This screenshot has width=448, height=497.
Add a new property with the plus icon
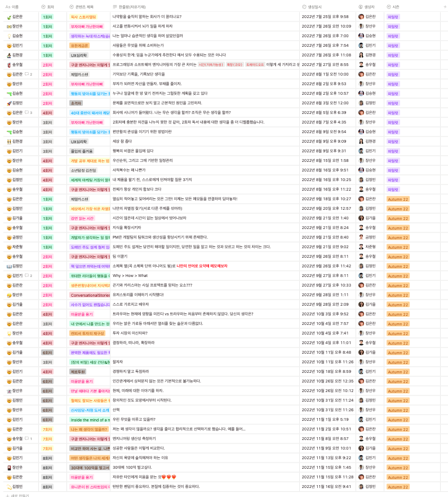pos(445,7)
